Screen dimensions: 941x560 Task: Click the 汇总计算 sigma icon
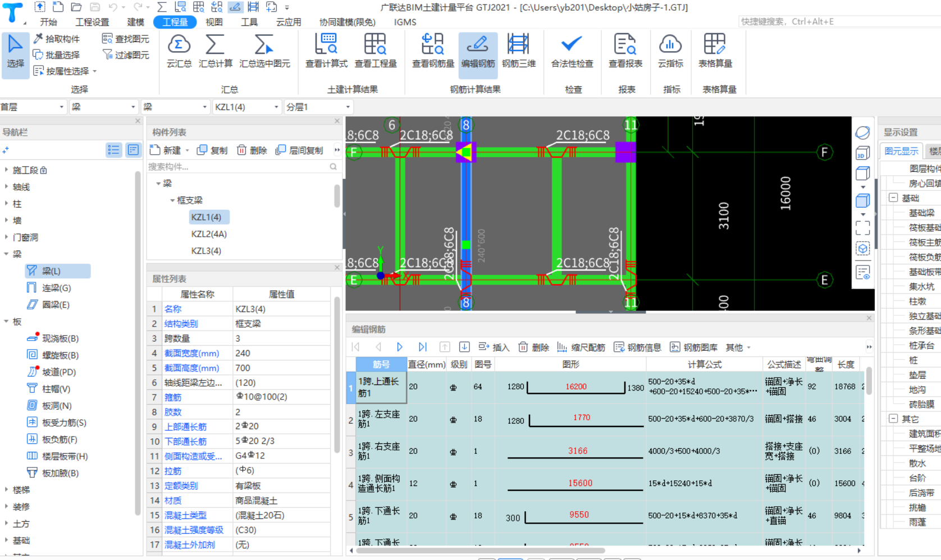[x=215, y=51]
